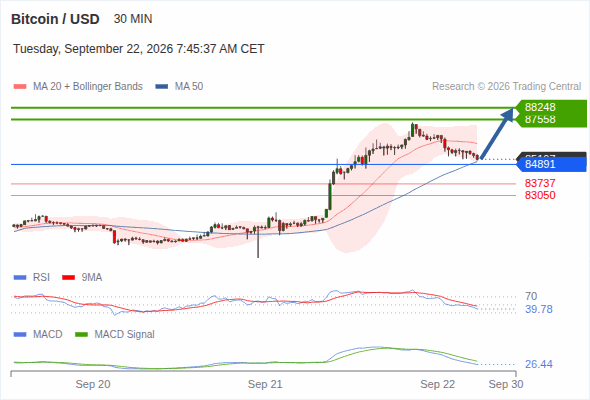590x400 pixels.
Task: Click the Sep 22 date axis label
Action: coord(437,384)
